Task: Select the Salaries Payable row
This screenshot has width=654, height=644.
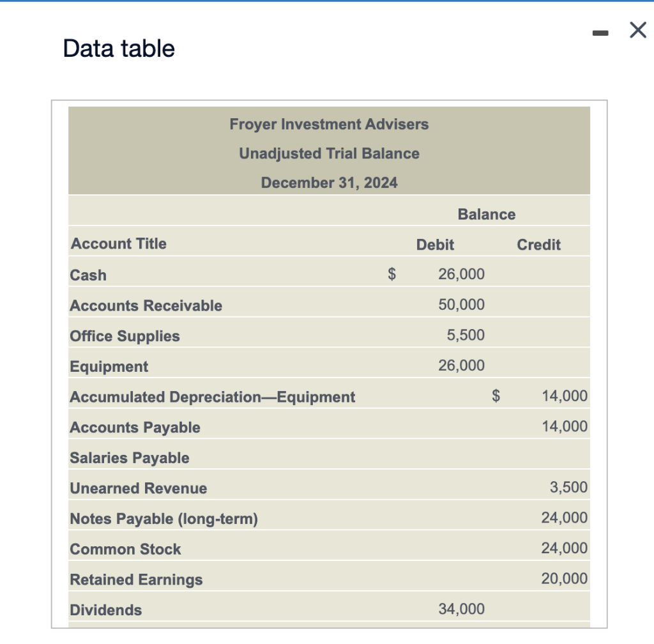Action: 130,457
